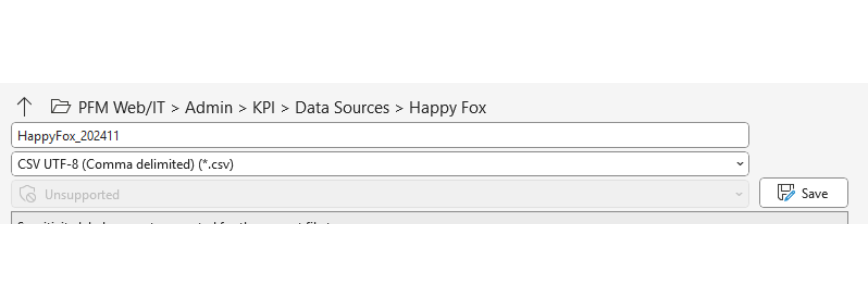The height and width of the screenshot is (307, 868).
Task: Open Admin from the breadcrumb path
Action: coord(209,107)
